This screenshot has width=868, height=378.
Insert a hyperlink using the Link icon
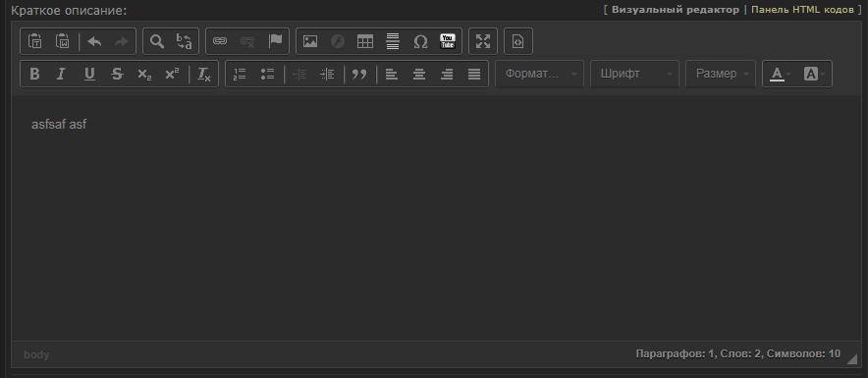(x=220, y=41)
